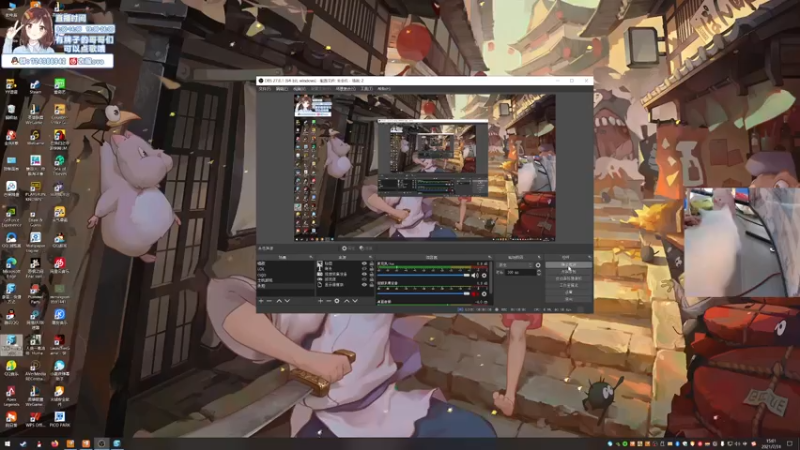Pop out the Sources dock
Image resolution: width=800 pixels, height=450 pixels.
370,257
